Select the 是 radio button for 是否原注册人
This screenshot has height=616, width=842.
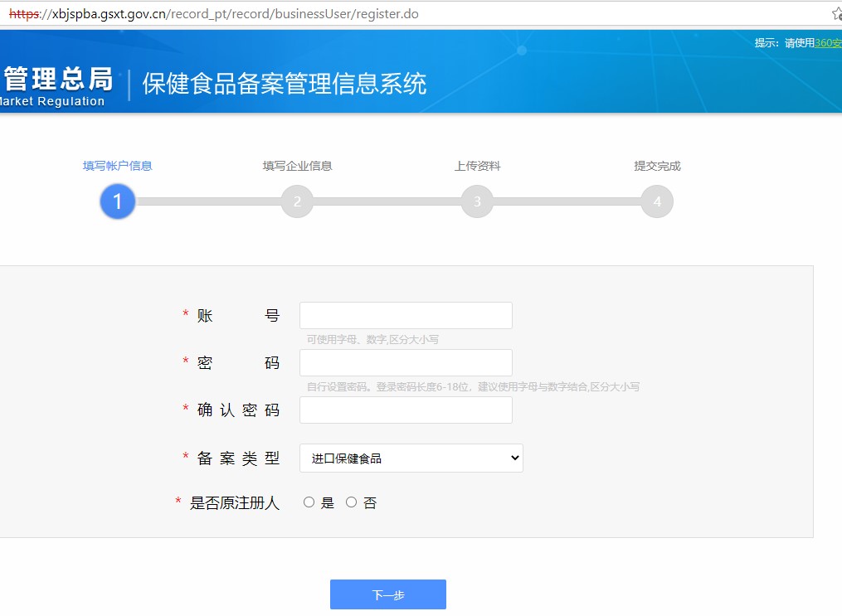[x=308, y=502]
